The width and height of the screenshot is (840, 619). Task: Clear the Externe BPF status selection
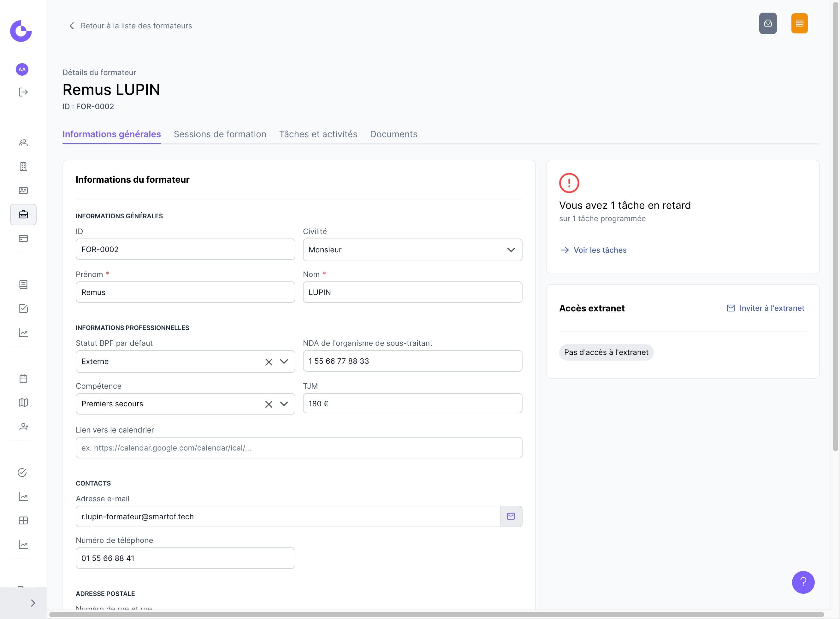click(x=269, y=362)
